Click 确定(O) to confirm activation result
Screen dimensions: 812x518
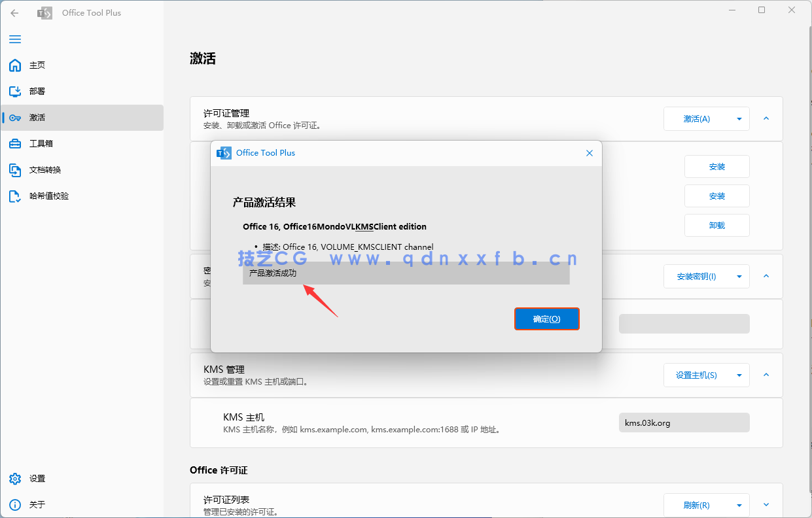(546, 319)
